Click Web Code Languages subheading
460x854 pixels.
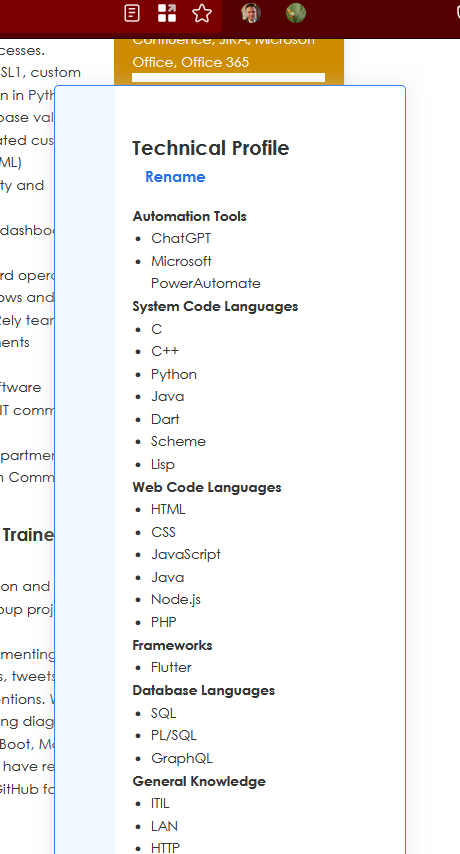[x=207, y=487]
